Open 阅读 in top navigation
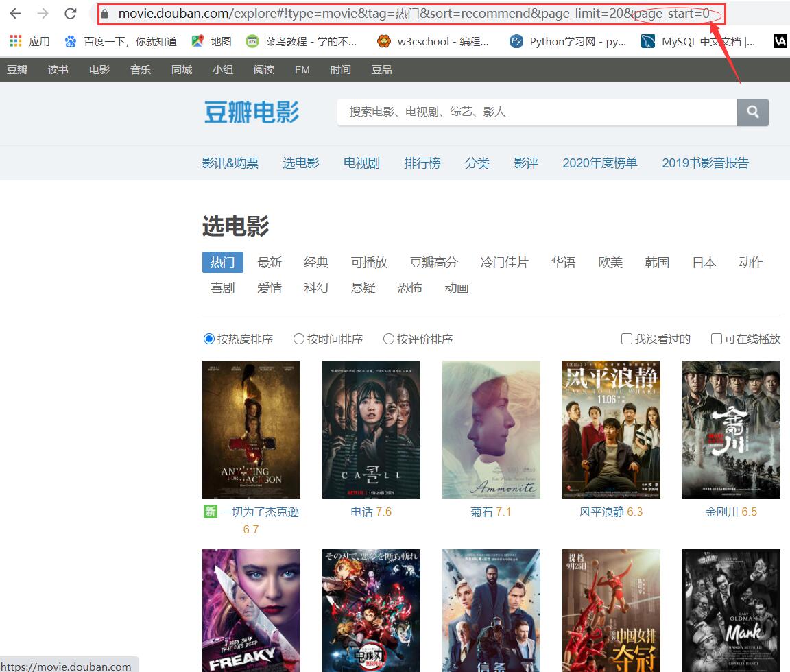 264,69
